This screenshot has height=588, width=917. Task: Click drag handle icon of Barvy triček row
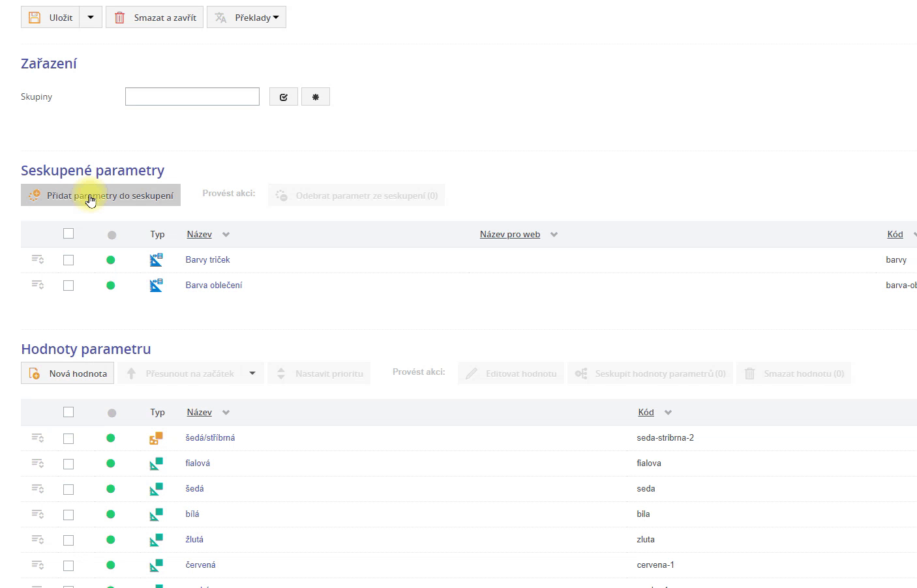(38, 259)
